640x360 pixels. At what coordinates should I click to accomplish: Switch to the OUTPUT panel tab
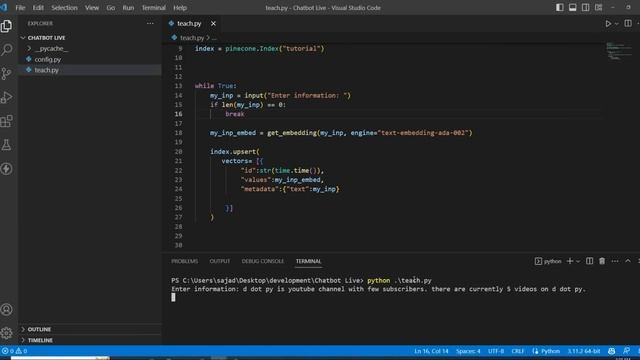220,261
